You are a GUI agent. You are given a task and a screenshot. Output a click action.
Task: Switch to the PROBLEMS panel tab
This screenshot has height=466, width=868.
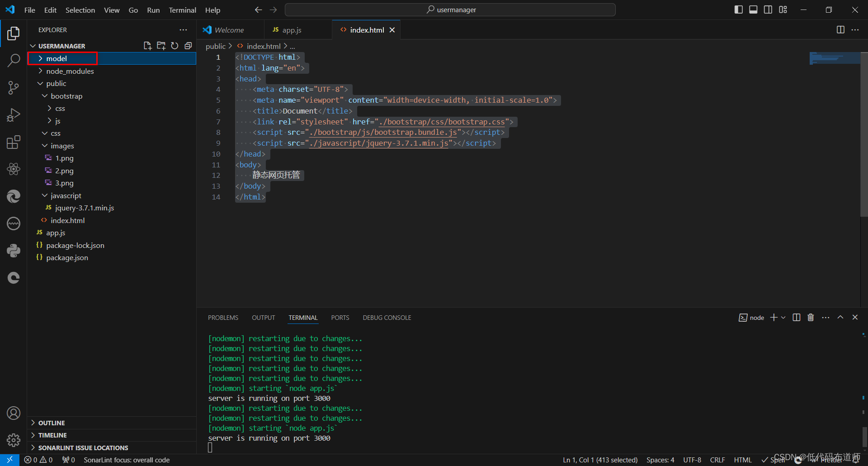pyautogui.click(x=223, y=318)
